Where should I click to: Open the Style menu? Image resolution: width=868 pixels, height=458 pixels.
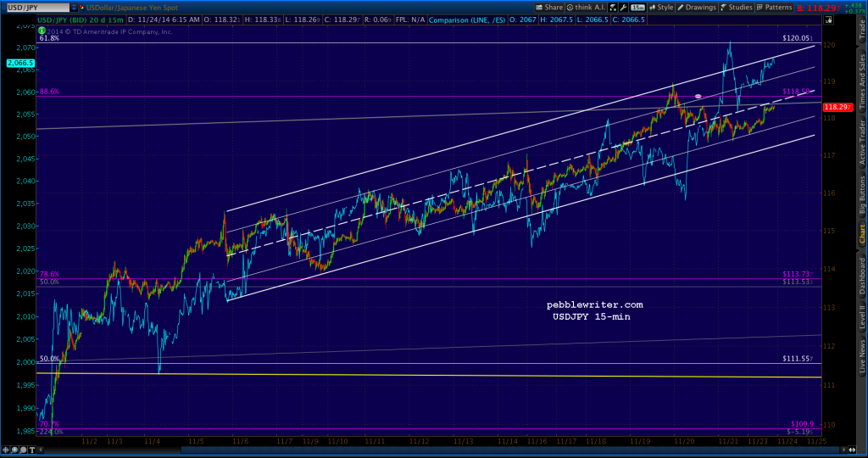tap(661, 7)
